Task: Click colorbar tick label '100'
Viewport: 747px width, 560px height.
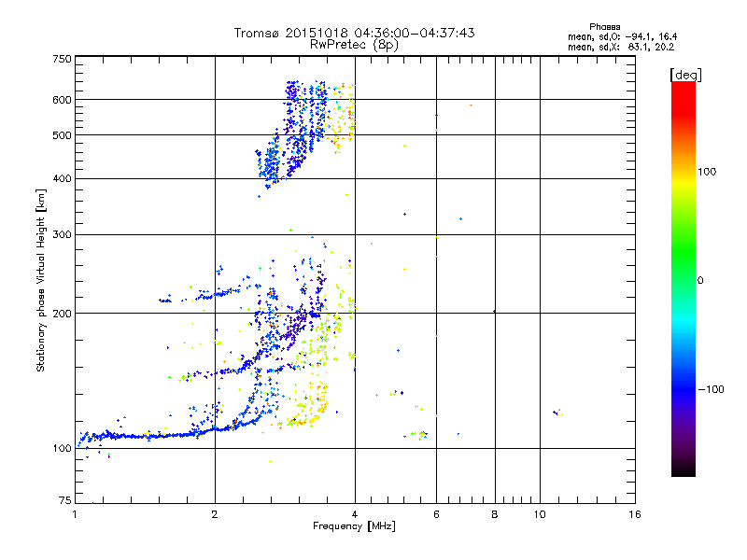Action: (707, 172)
